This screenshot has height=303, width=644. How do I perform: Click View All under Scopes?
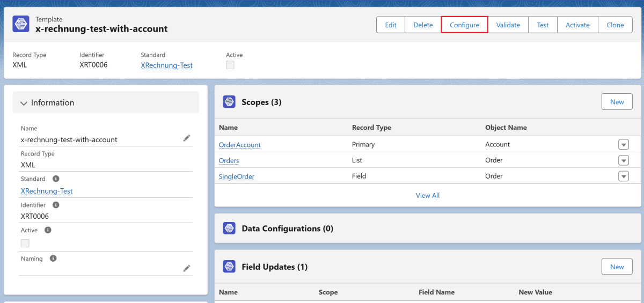[x=427, y=196]
